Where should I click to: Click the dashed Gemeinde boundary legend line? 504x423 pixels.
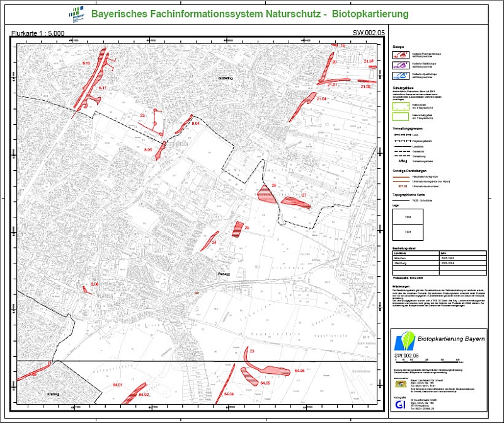click(x=401, y=153)
